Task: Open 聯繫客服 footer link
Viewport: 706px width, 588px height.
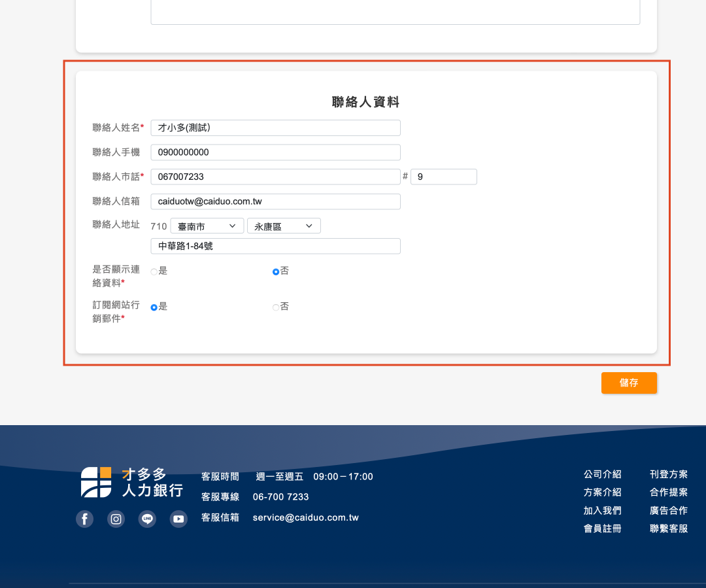Action: (668, 528)
